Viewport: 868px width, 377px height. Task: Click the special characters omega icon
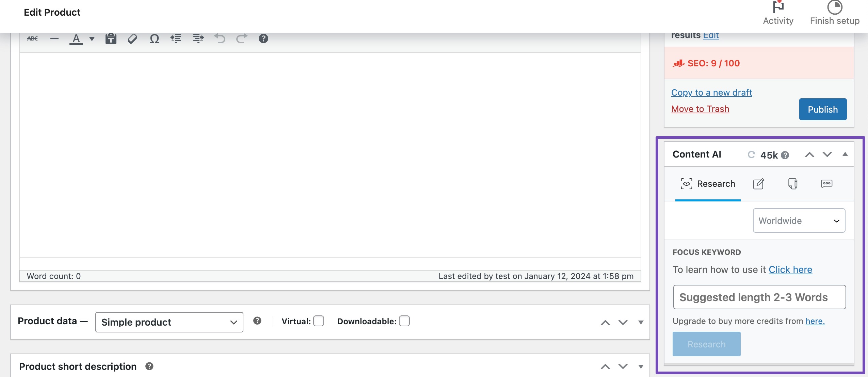coord(154,38)
